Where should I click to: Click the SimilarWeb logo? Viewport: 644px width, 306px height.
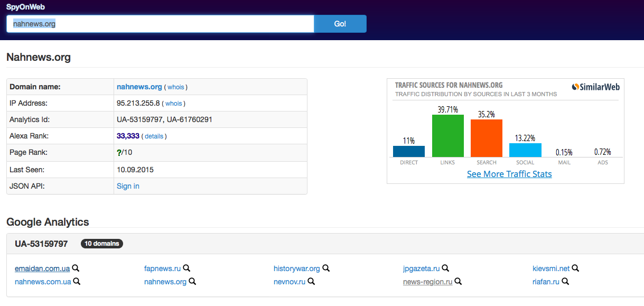click(x=596, y=87)
